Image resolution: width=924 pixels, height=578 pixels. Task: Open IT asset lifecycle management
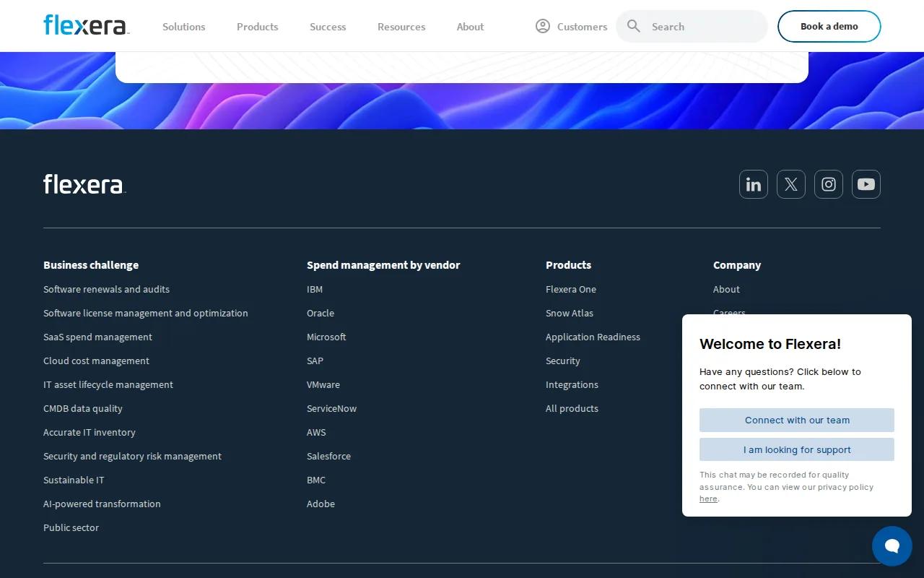click(108, 384)
